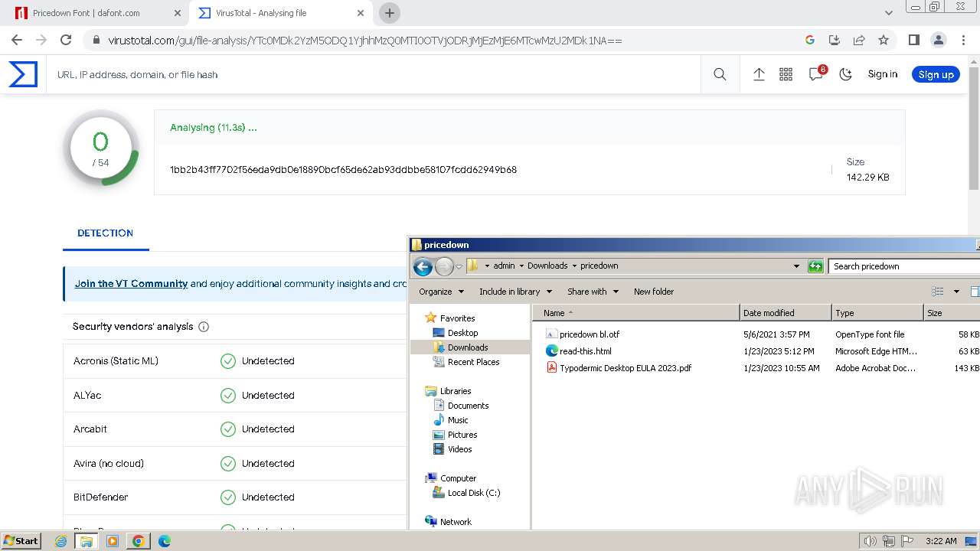980x551 pixels.
Task: Click the upload file icon
Action: [759, 74]
